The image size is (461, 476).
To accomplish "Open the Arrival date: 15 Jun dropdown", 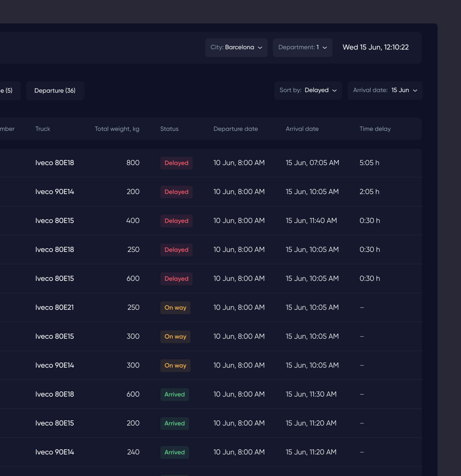I will click(x=385, y=90).
